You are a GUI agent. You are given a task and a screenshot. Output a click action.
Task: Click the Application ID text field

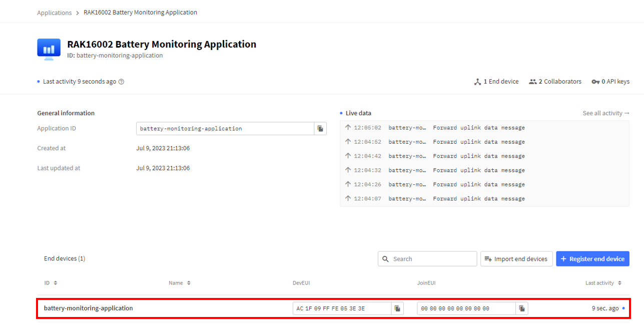click(x=225, y=129)
